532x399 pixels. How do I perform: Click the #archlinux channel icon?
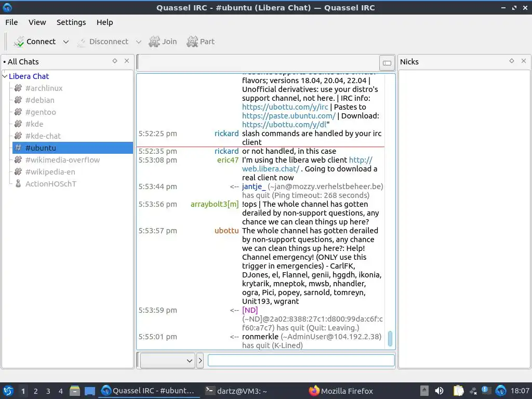[x=18, y=88]
